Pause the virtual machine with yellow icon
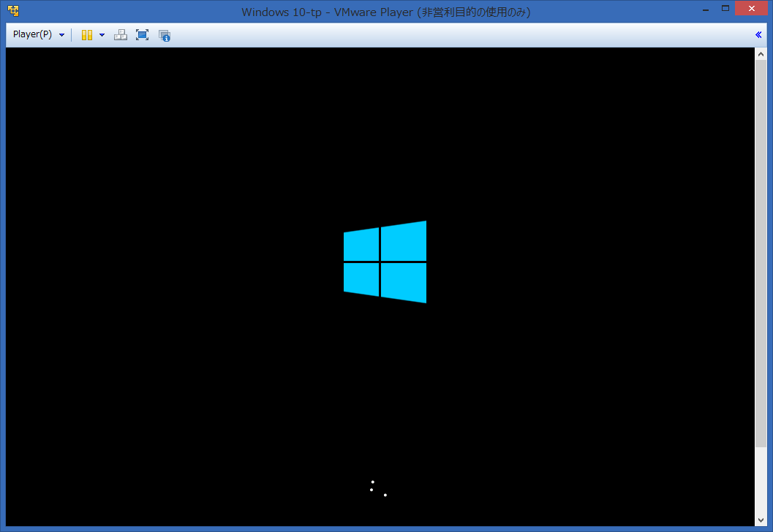 (x=87, y=35)
